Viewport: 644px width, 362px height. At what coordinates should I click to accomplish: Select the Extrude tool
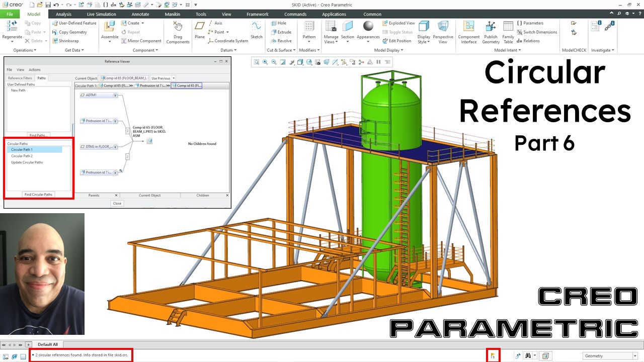(x=280, y=32)
